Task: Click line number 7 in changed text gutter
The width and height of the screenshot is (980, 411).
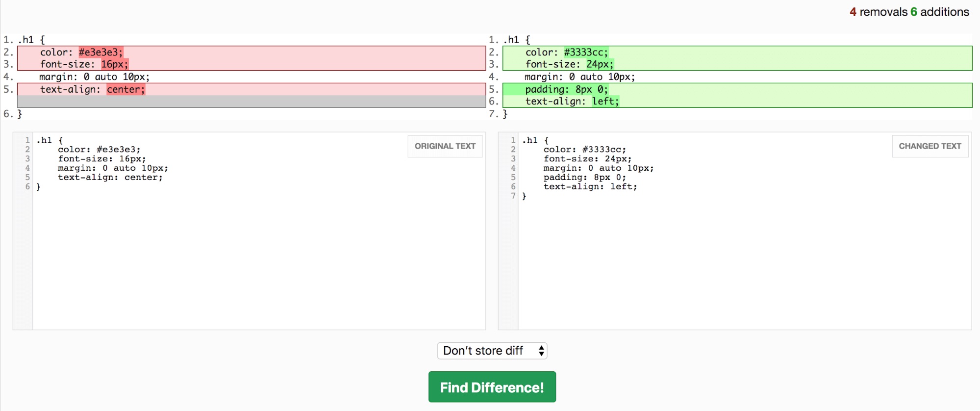Action: (x=513, y=196)
